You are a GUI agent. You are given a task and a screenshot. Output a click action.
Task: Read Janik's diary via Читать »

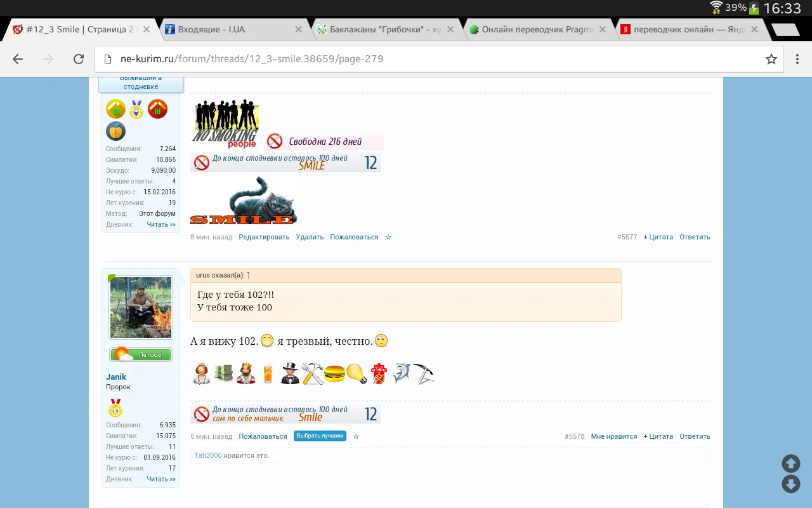(161, 479)
